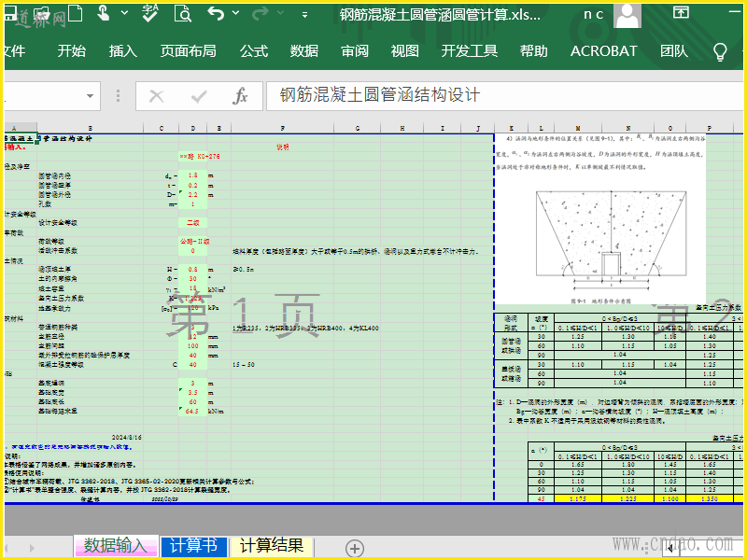Open the 数据 ribbon tab

pyautogui.click(x=304, y=51)
